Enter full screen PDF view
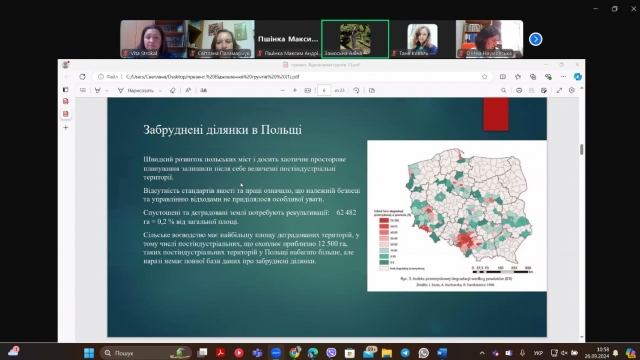The width and height of the screenshot is (640, 360). click(559, 90)
